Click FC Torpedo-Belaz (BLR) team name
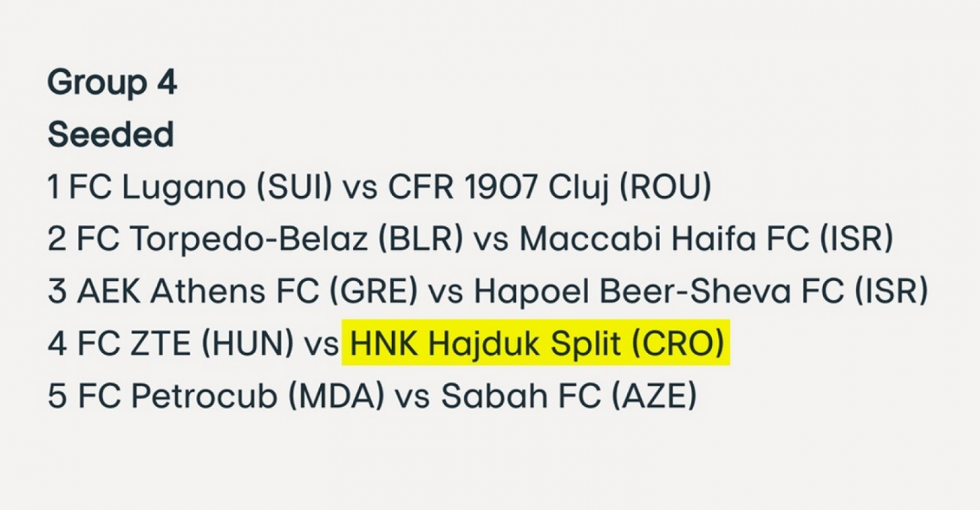Viewport: 980px width, 510px height. [x=271, y=240]
